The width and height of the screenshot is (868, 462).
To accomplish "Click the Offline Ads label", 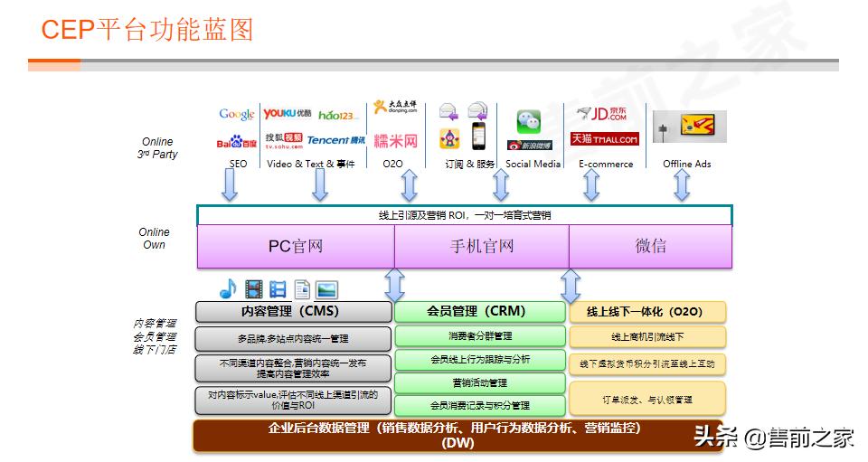I will [x=687, y=164].
